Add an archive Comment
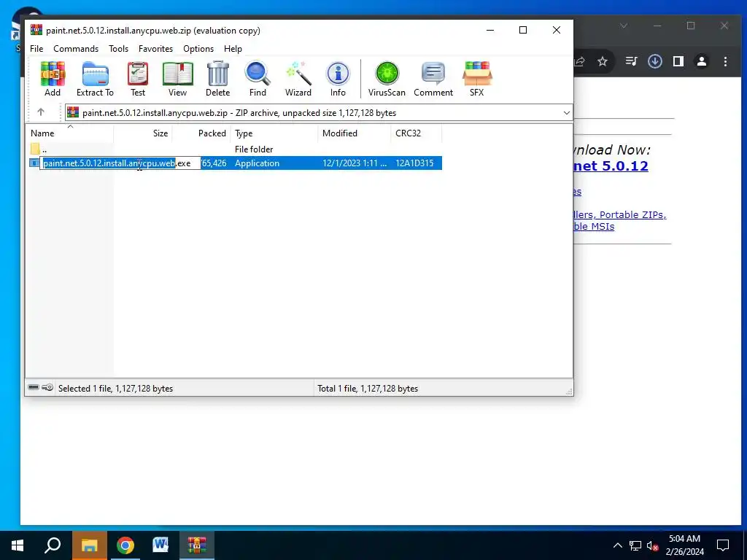 (433, 79)
